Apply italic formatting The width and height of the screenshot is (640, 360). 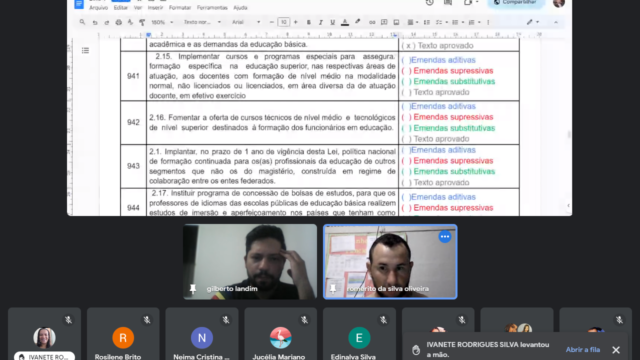pos(320,22)
